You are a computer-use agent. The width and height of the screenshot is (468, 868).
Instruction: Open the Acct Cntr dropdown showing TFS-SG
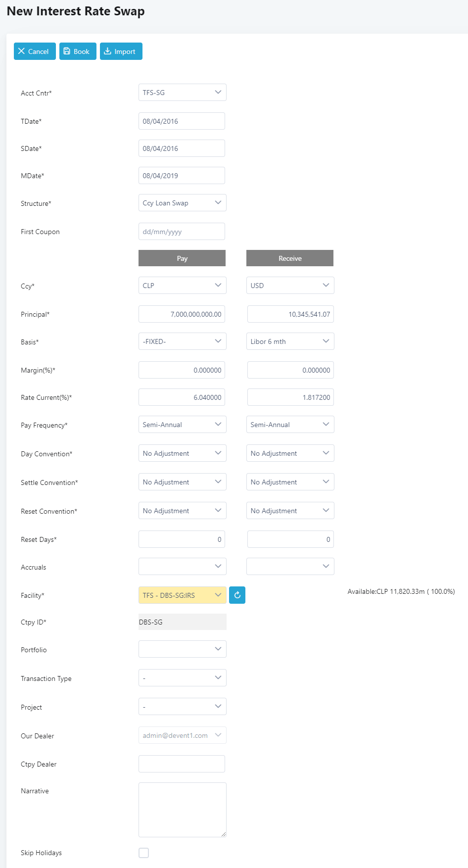[x=183, y=93]
